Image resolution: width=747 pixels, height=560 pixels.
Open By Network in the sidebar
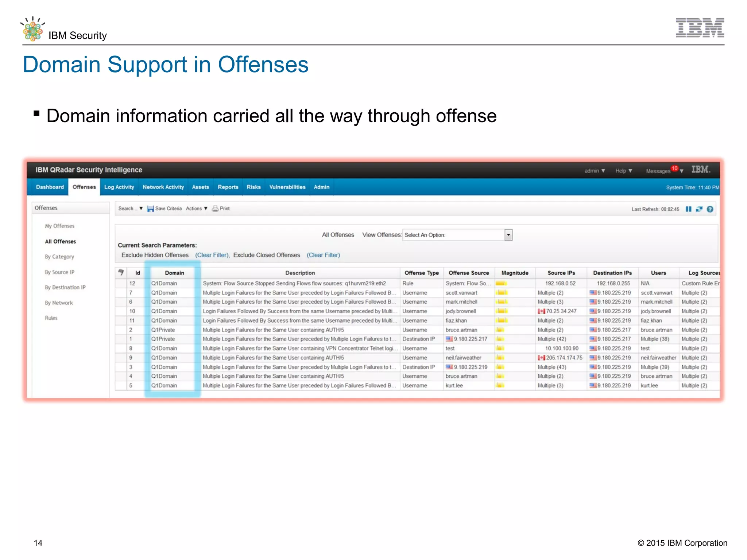pos(59,303)
